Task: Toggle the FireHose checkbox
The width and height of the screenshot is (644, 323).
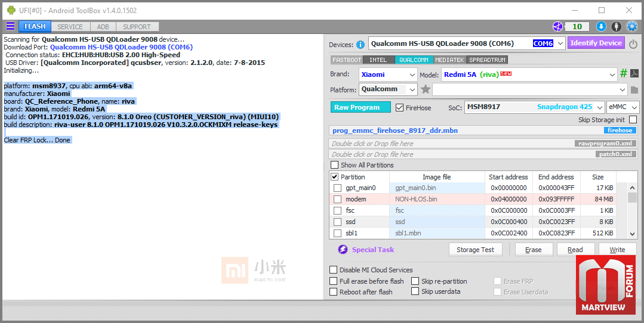Action: pos(399,107)
